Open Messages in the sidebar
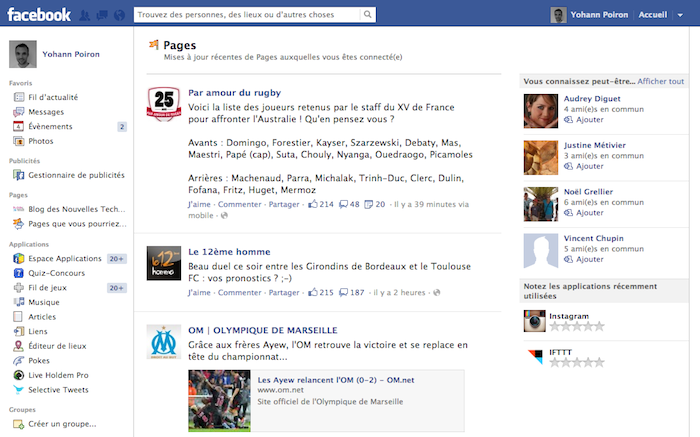The width and height of the screenshot is (700, 437). coord(46,112)
